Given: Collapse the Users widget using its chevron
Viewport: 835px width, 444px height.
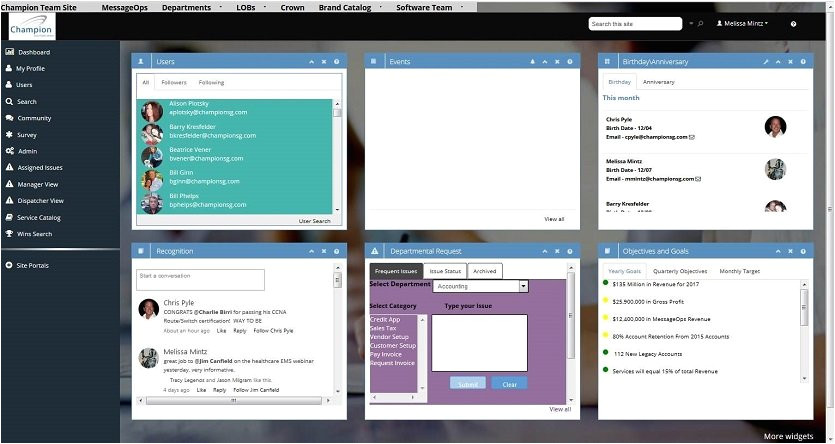Looking at the screenshot, I should 310,62.
